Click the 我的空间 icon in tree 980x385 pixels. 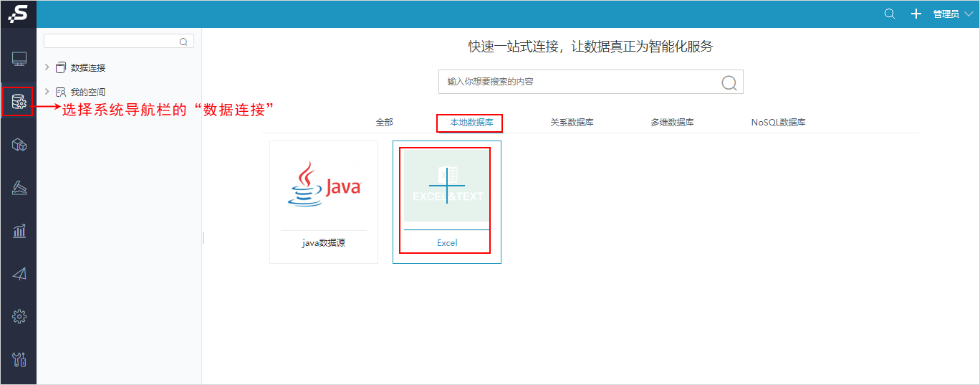(61, 92)
